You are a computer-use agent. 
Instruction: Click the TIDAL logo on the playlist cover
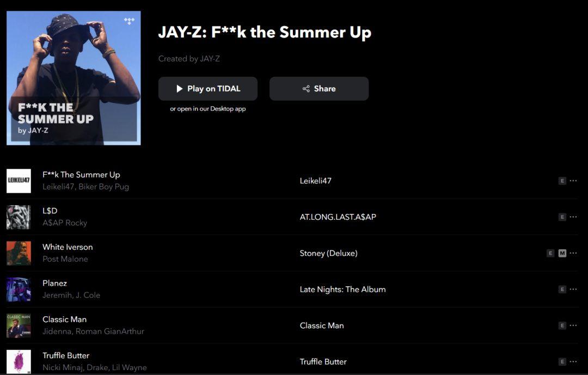129,21
